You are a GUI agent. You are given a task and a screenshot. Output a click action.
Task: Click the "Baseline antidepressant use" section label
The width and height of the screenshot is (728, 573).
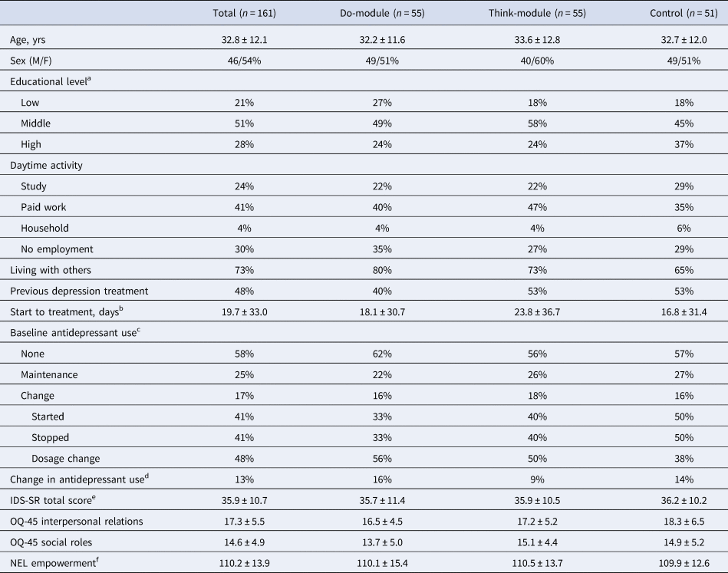tap(68, 333)
